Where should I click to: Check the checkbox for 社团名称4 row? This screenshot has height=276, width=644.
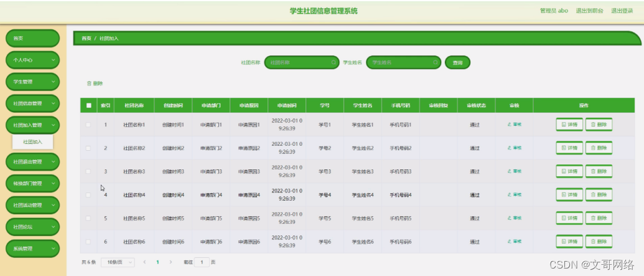pos(88,194)
